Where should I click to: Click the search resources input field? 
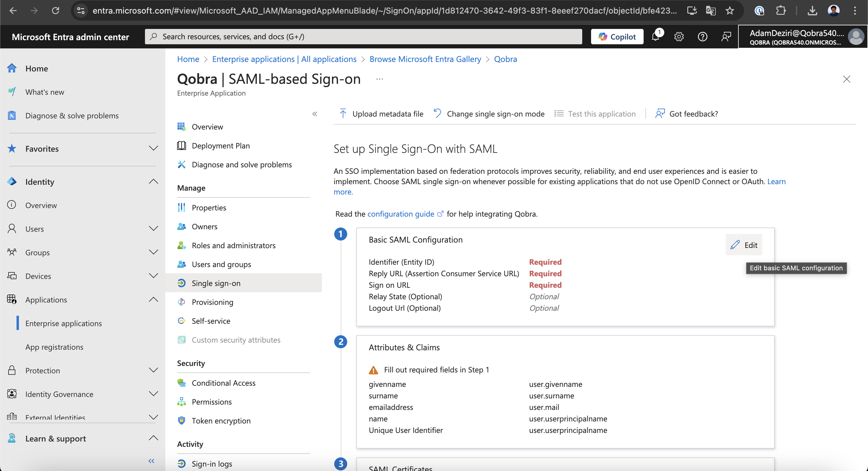[363, 36]
